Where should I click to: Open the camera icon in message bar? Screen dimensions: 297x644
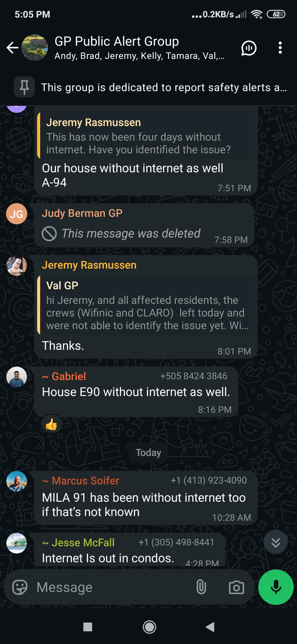point(237,587)
